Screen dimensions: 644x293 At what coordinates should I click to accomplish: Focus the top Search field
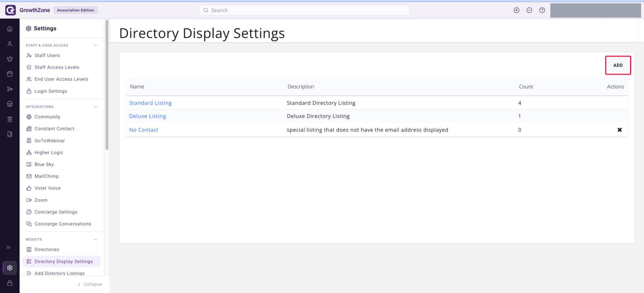(304, 10)
